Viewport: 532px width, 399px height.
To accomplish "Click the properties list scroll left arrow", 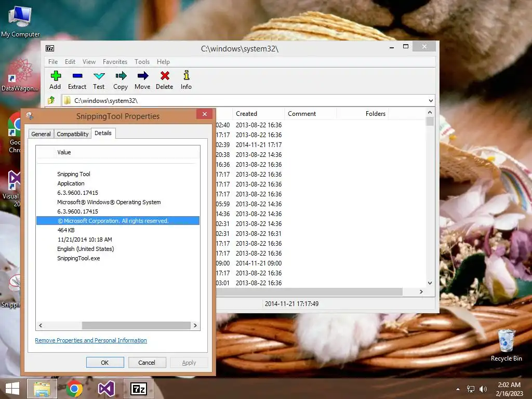I will pyautogui.click(x=41, y=325).
